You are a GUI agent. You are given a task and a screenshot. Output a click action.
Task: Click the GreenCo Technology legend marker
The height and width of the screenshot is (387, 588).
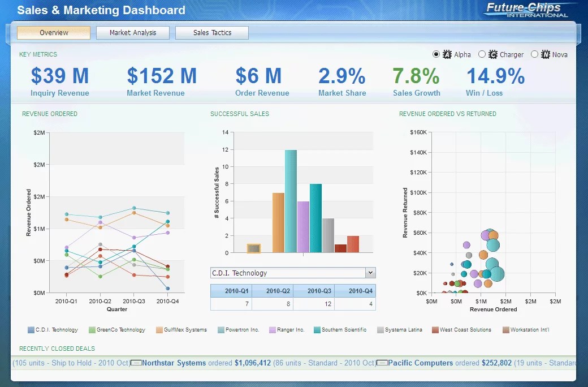coord(91,329)
